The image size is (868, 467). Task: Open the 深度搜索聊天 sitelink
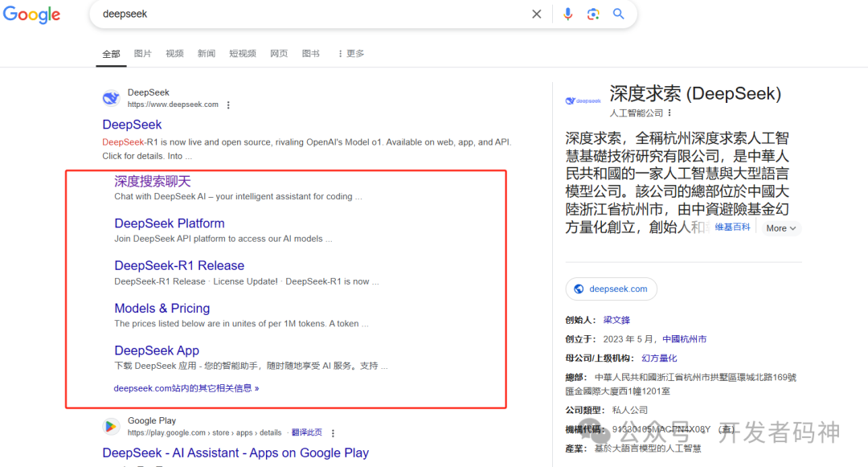tap(152, 181)
